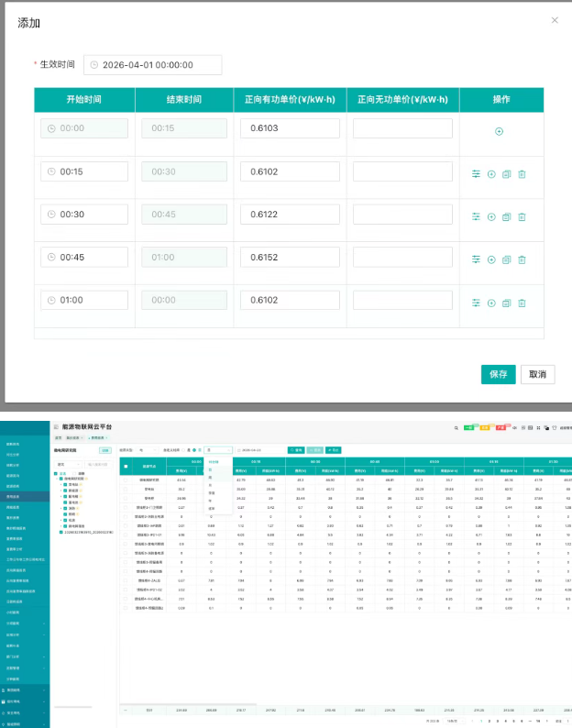Close the 添加 dialog with X
Viewport: 572px width, 728px height.
click(555, 20)
